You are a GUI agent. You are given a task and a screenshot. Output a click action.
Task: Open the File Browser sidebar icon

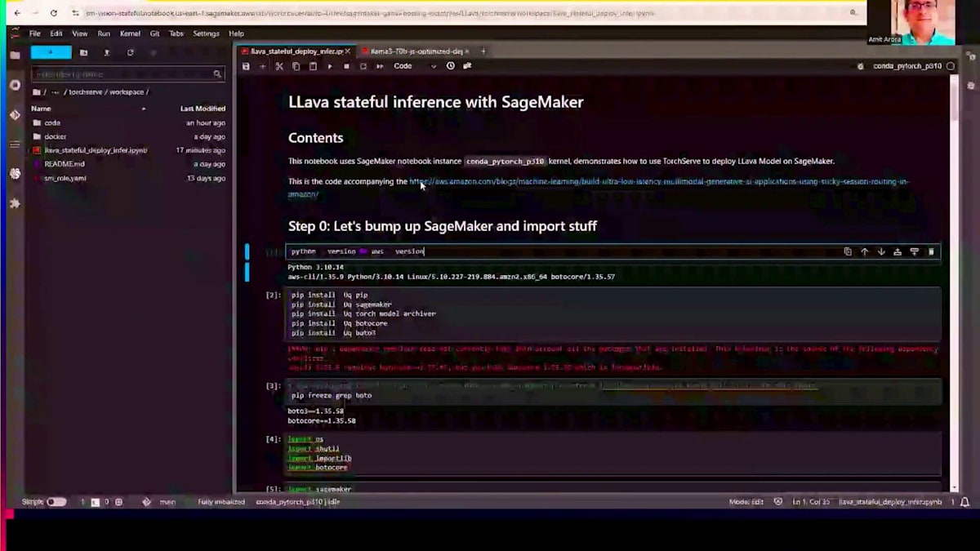(15, 56)
